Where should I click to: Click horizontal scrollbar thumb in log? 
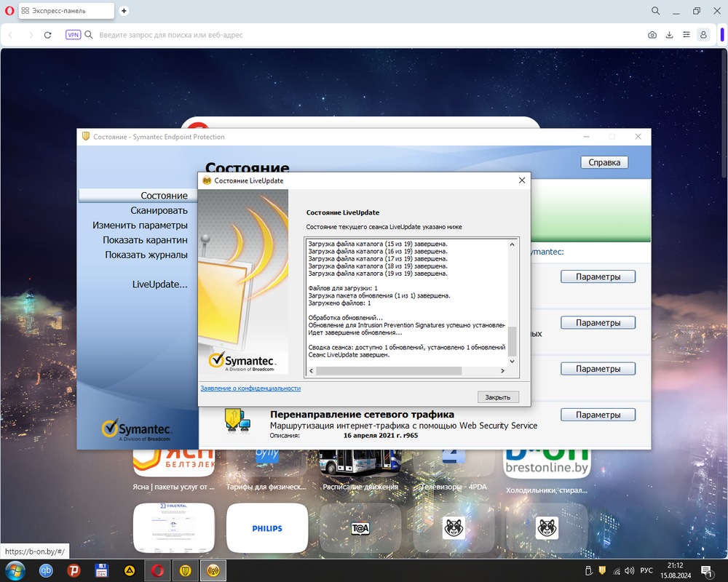point(389,371)
